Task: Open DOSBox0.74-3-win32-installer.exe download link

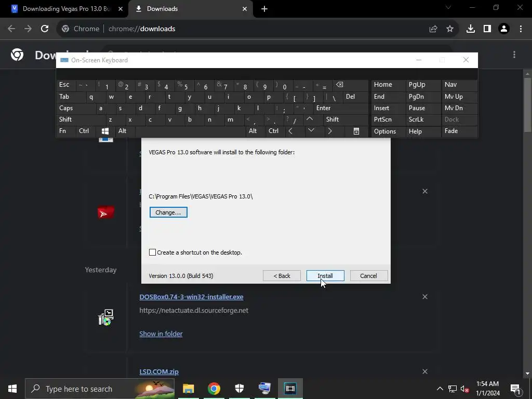Action: 191,297
